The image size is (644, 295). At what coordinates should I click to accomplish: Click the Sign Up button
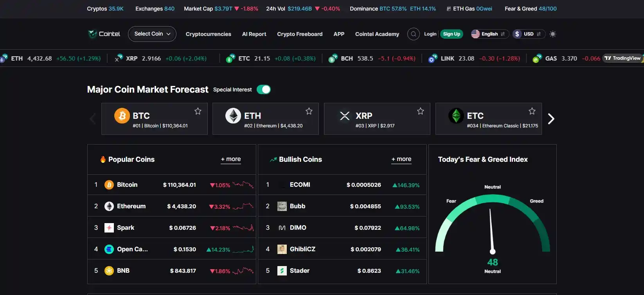coord(452,34)
